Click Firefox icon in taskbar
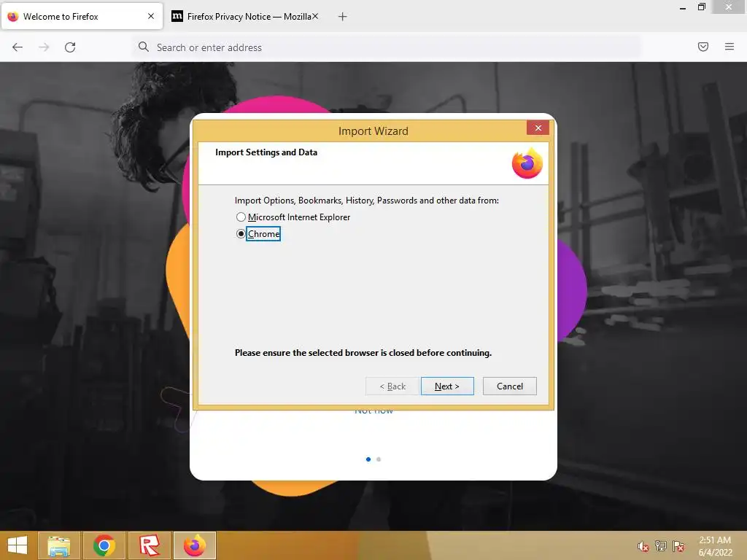 point(194,545)
